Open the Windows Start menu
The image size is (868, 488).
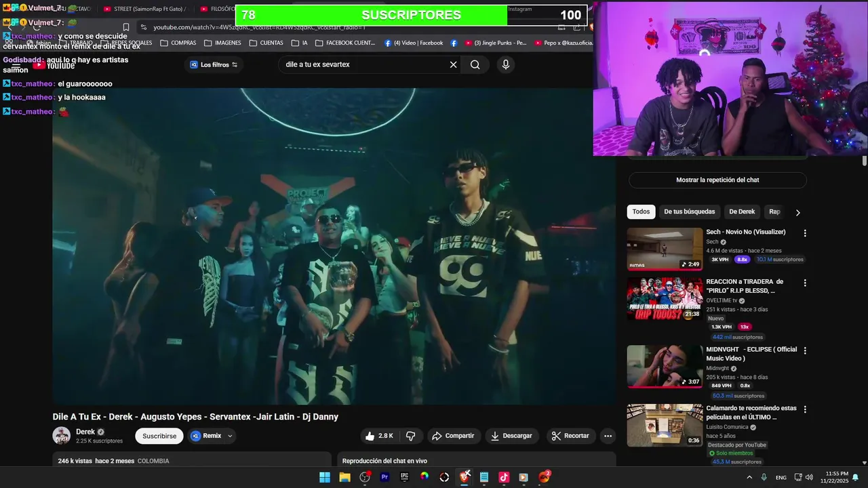point(325,477)
